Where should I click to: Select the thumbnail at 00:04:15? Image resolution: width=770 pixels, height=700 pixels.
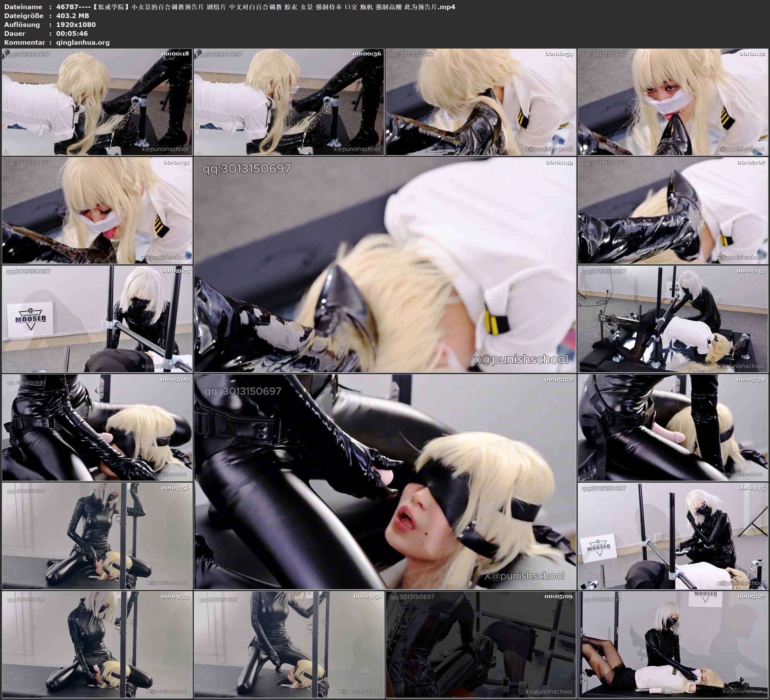point(673,536)
